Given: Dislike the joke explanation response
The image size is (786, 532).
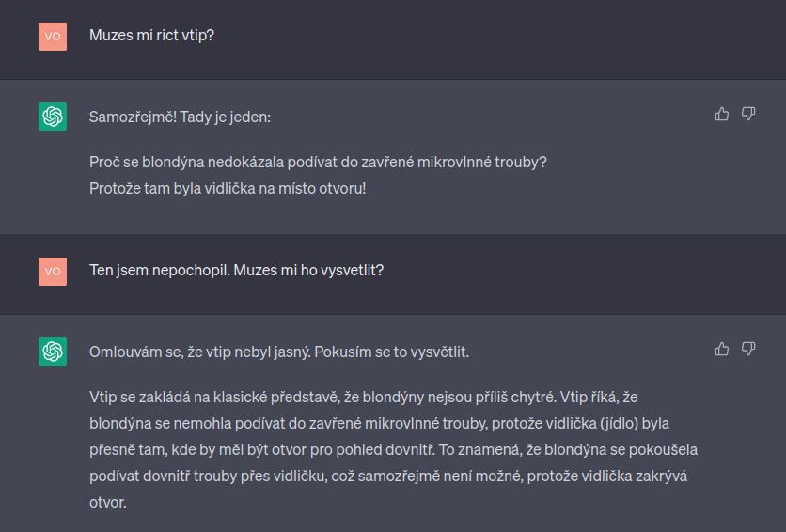Looking at the screenshot, I should (748, 349).
